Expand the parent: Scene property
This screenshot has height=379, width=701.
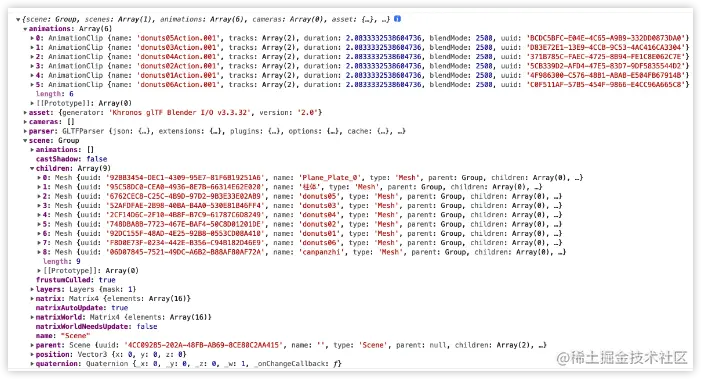[x=33, y=345]
